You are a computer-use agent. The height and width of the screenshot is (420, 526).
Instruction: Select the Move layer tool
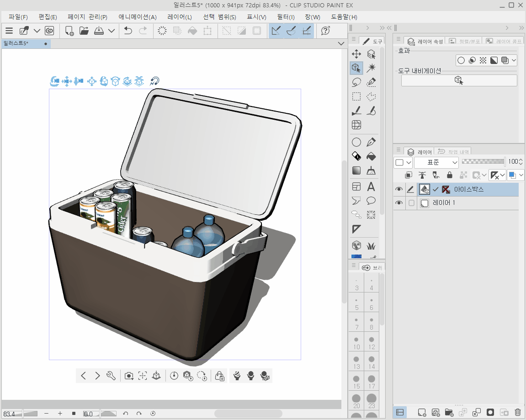[x=356, y=54]
